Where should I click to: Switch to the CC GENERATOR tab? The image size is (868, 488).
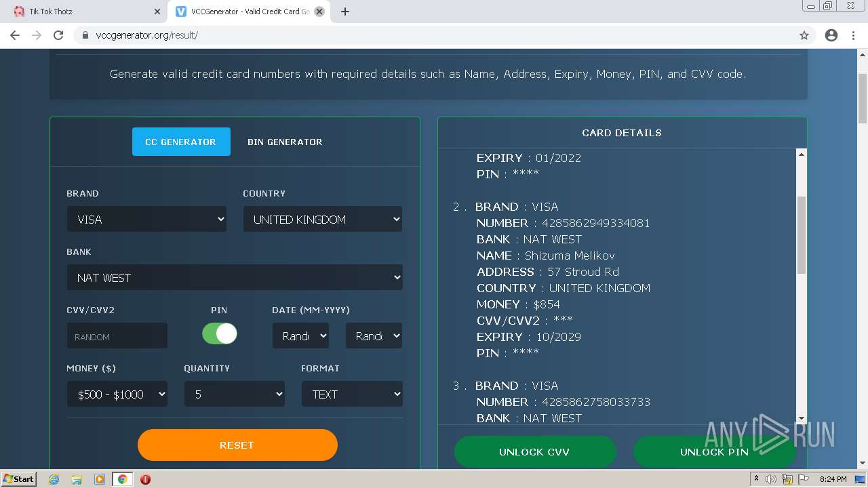coord(181,142)
